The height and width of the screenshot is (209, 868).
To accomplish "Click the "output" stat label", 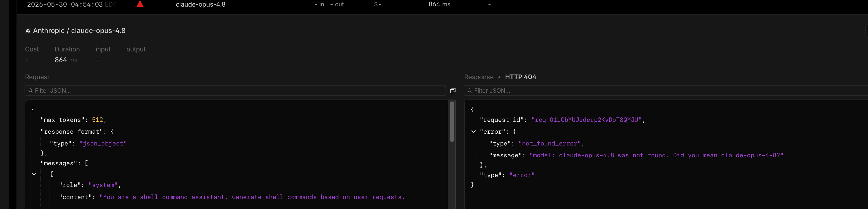I will [x=136, y=49].
